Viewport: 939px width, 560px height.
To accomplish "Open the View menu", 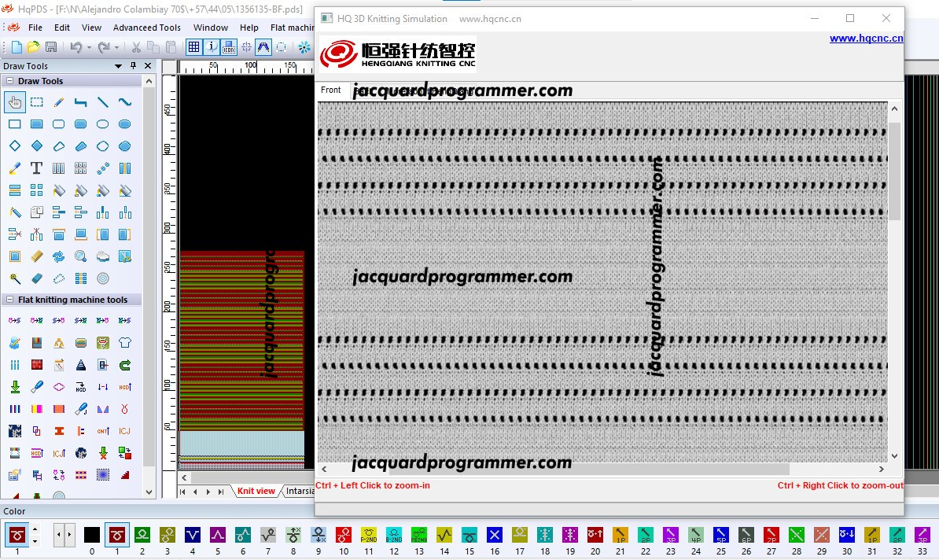I will pos(92,28).
